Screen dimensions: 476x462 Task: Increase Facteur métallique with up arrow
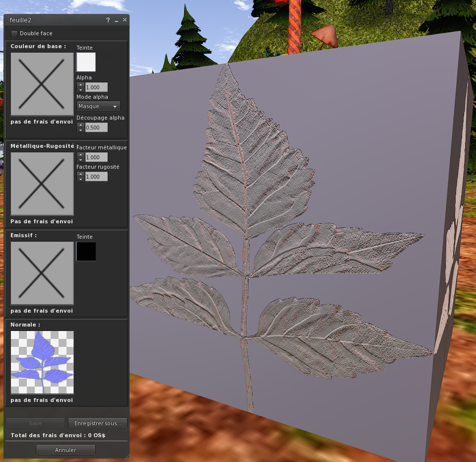point(80,155)
